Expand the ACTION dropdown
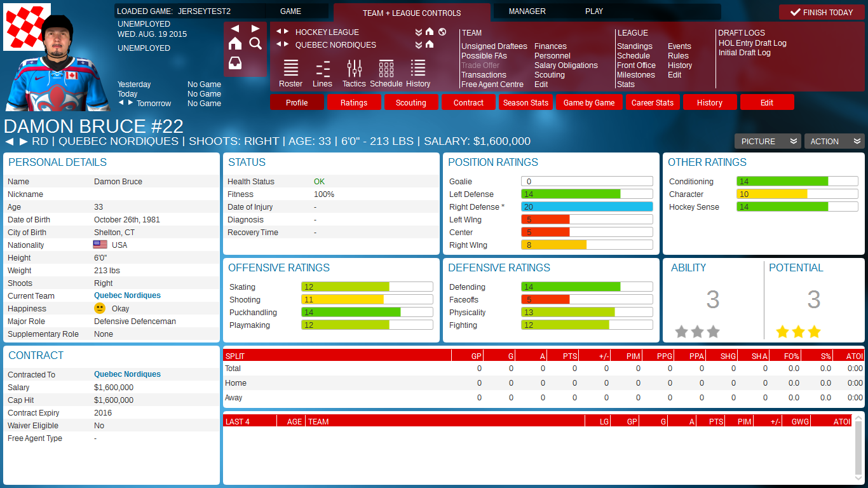This screenshot has width=868, height=488. point(834,141)
